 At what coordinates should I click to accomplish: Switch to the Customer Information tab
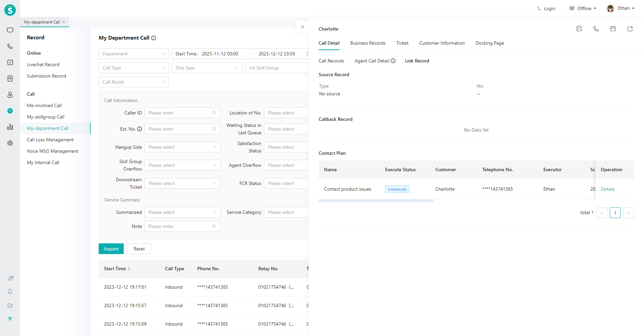click(442, 43)
